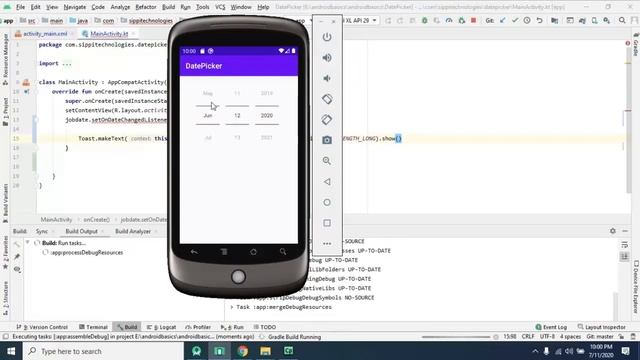Viewport: 640px width, 360px height.
Task: Select device dropdown XL API 29
Action: coord(361,20)
